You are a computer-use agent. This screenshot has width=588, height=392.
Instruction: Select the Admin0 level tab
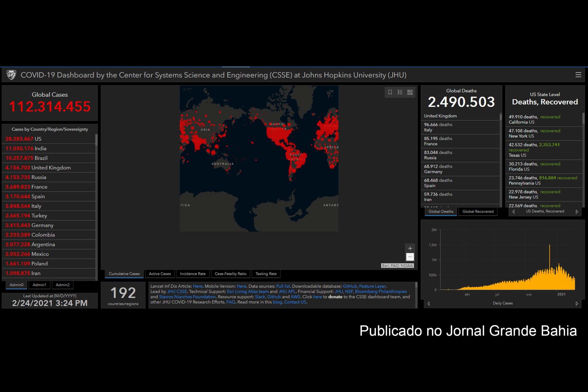tap(16, 285)
